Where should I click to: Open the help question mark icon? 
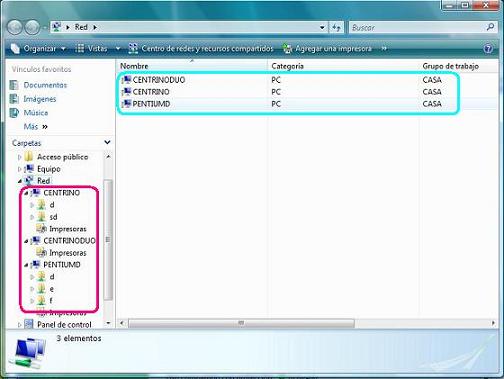(488, 49)
